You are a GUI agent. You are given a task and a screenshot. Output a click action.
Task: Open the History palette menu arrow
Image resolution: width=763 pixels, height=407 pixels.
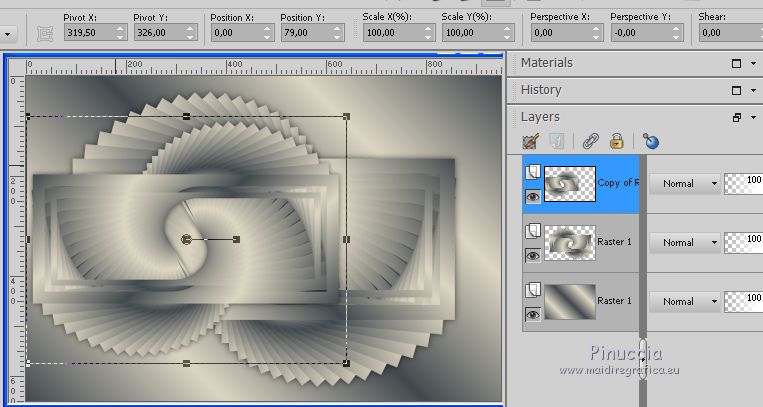[753, 91]
